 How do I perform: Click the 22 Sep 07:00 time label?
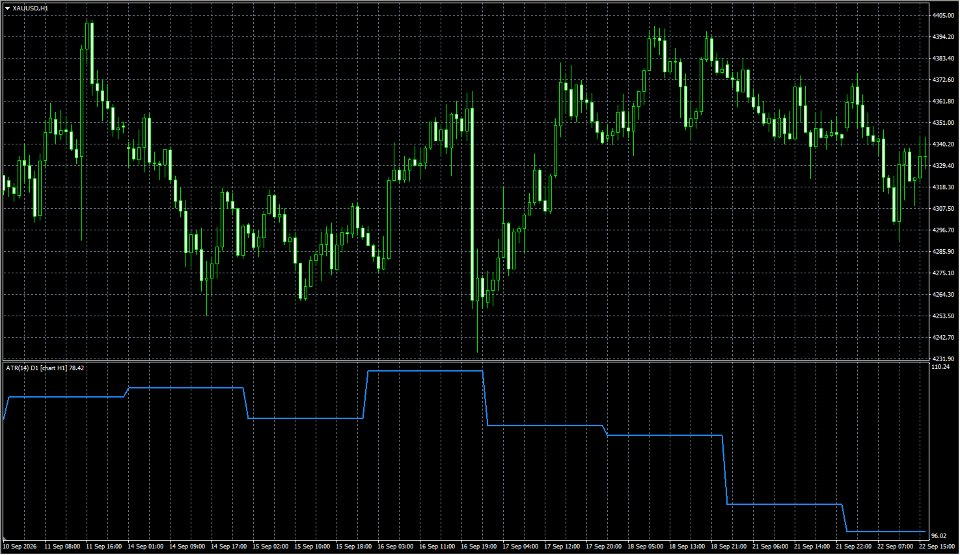tap(895, 546)
